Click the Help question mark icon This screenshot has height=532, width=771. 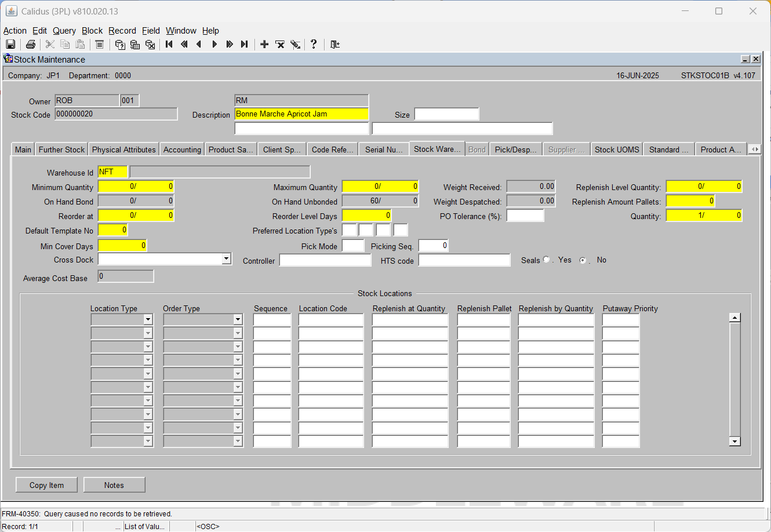(314, 44)
